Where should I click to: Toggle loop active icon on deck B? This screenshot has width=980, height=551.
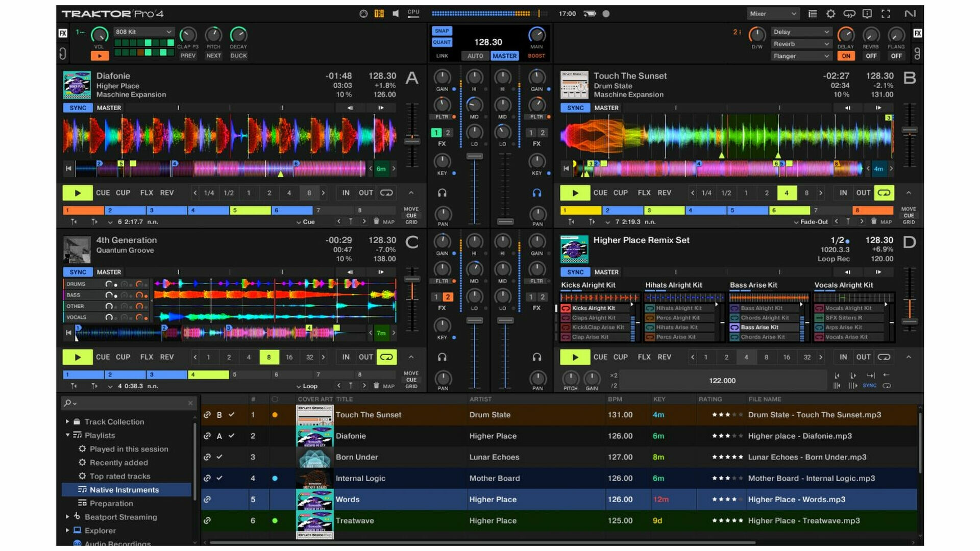(x=884, y=193)
